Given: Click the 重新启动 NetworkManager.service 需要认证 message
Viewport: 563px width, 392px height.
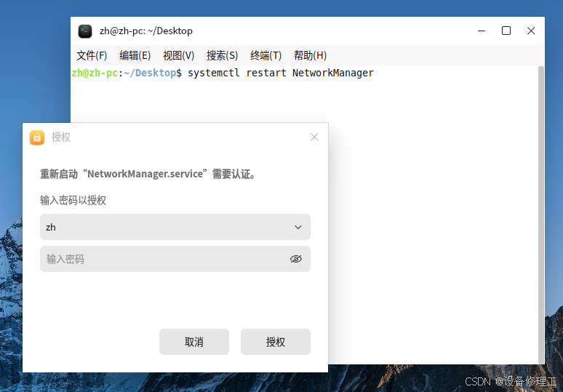Looking at the screenshot, I should (148, 174).
